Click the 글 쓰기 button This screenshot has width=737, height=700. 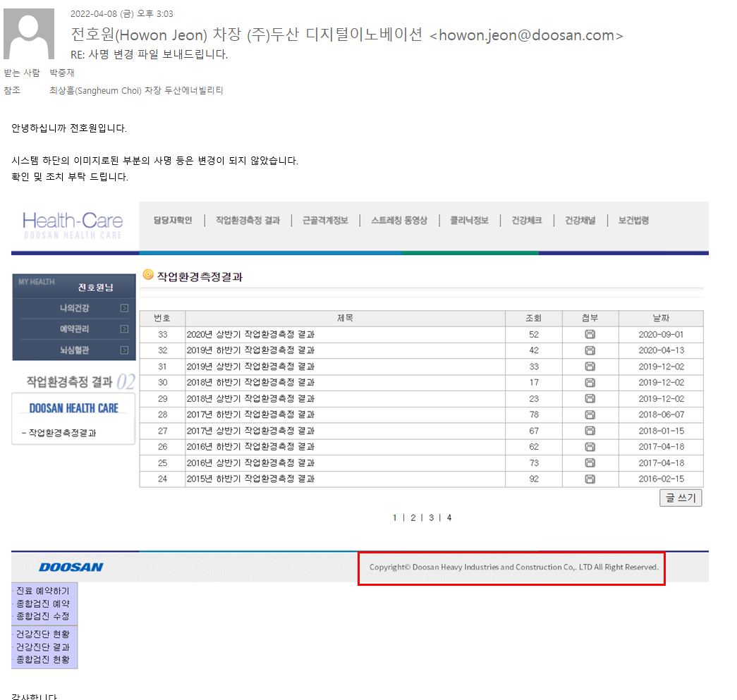click(681, 498)
